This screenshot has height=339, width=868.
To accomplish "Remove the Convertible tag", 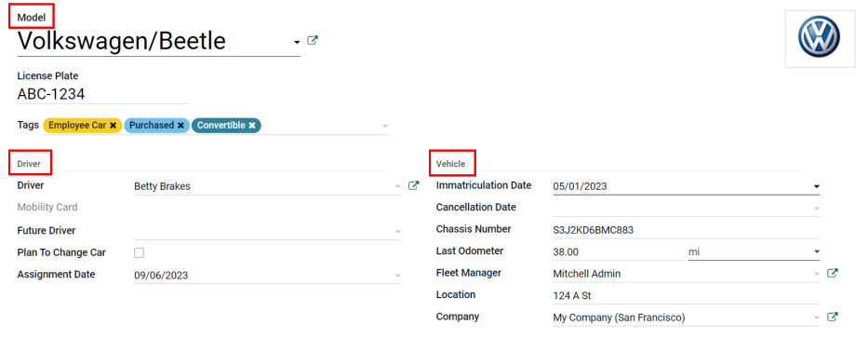I will pyautogui.click(x=252, y=126).
